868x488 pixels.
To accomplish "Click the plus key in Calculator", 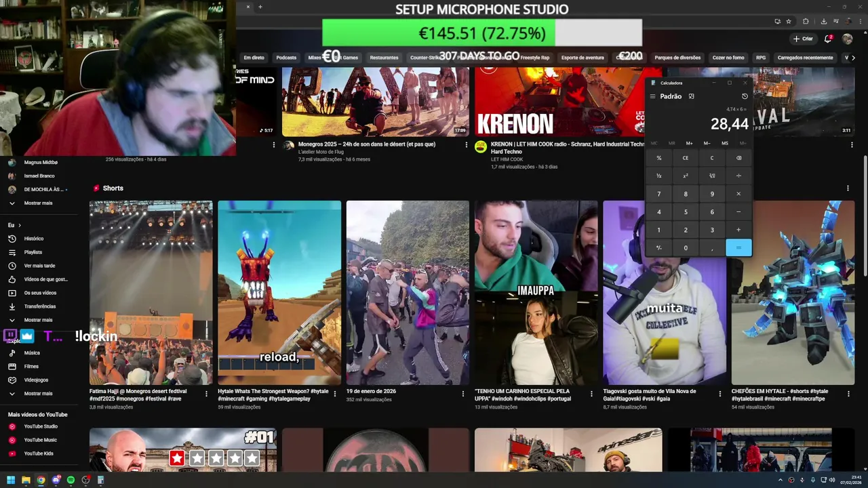I will tap(738, 230).
